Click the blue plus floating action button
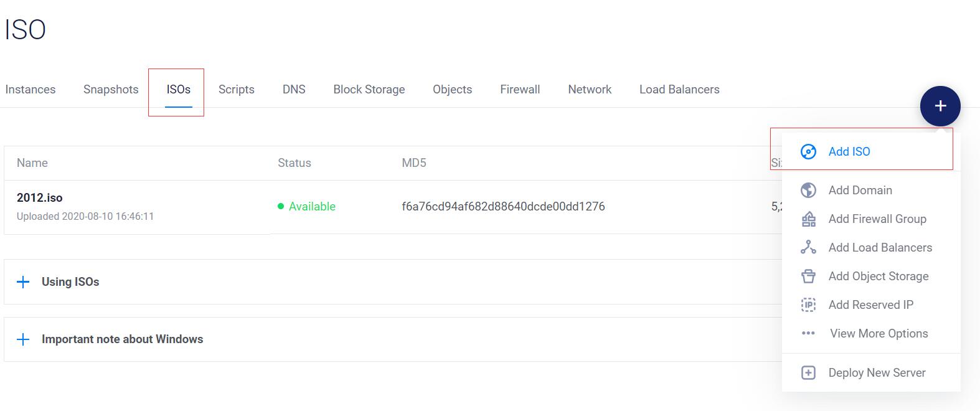The height and width of the screenshot is (411, 980). [940, 106]
